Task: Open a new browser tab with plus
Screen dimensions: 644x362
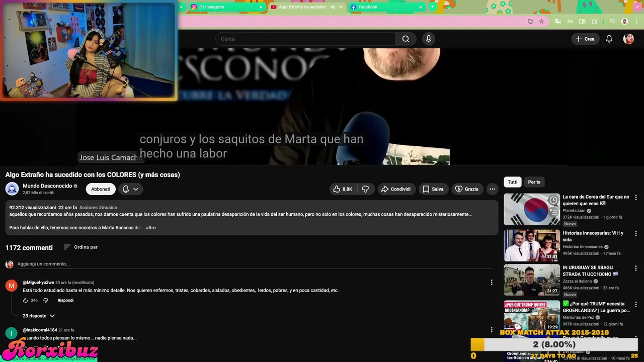Action: [432, 7]
